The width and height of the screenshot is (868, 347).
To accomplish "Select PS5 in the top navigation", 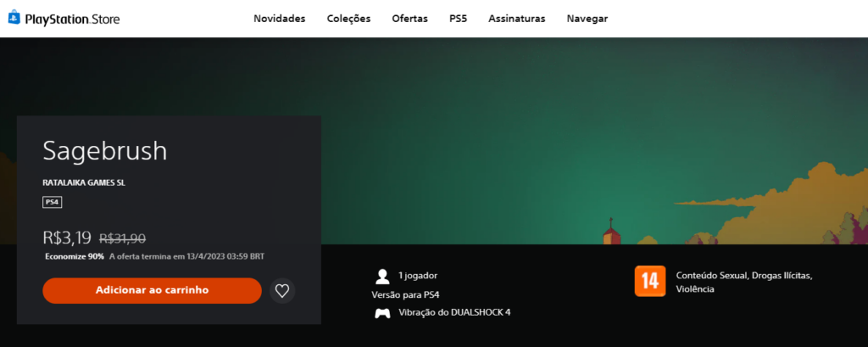I will point(458,19).
